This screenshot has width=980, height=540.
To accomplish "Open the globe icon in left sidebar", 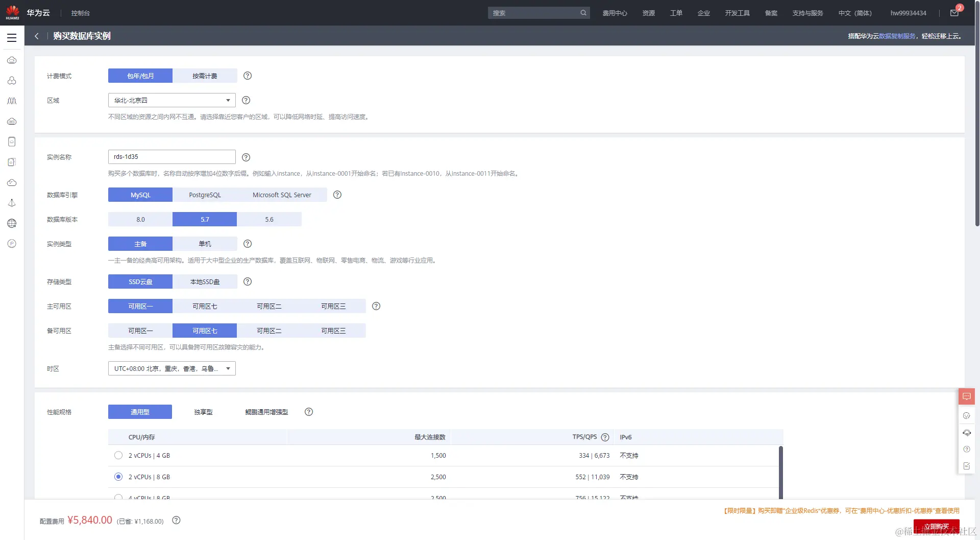I will point(12,223).
